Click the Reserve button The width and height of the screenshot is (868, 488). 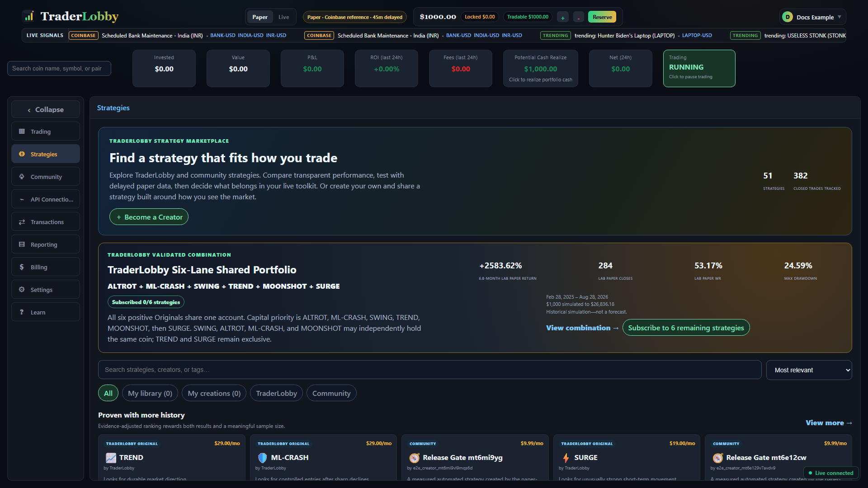click(x=602, y=17)
